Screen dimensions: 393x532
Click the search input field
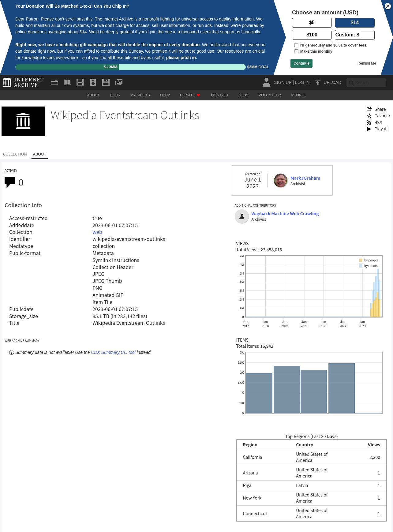[x=366, y=83]
